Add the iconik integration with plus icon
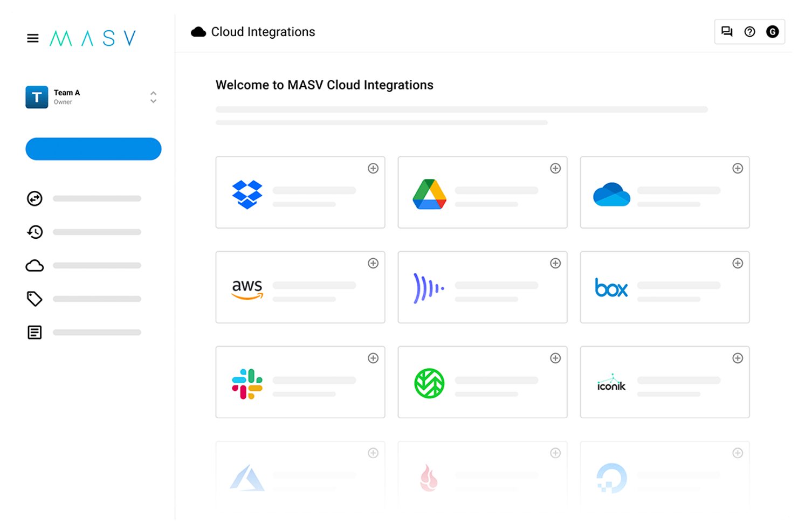The width and height of the screenshot is (798, 532). coord(738,358)
